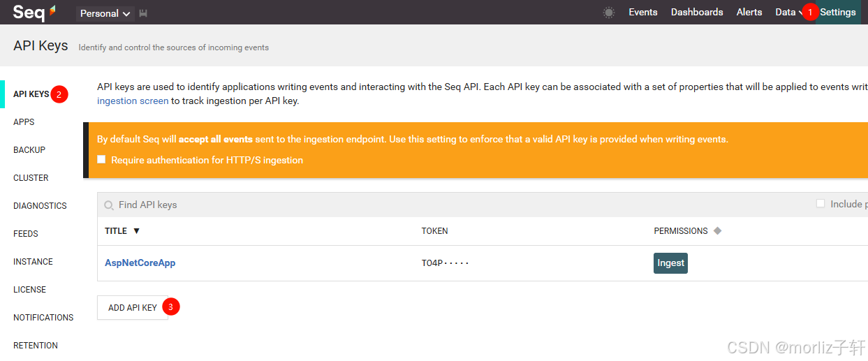Go to the Events page
Image resolution: width=868 pixels, height=361 pixels.
pos(643,13)
